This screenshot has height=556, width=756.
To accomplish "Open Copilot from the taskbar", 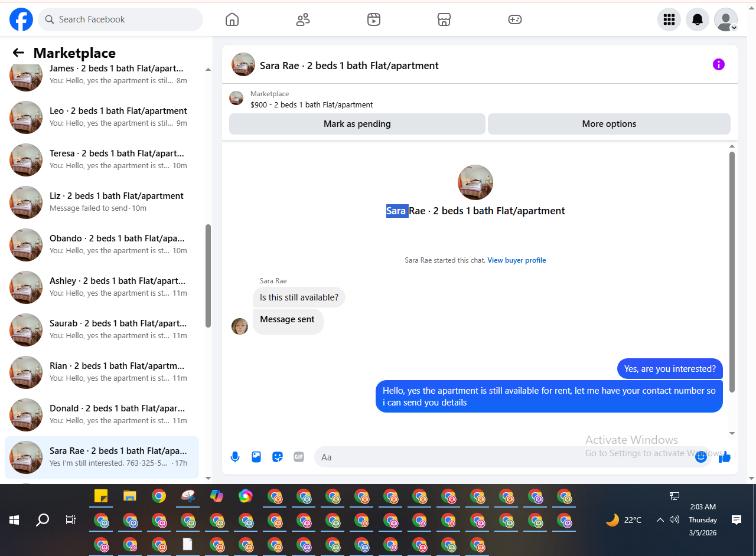I will tap(217, 496).
